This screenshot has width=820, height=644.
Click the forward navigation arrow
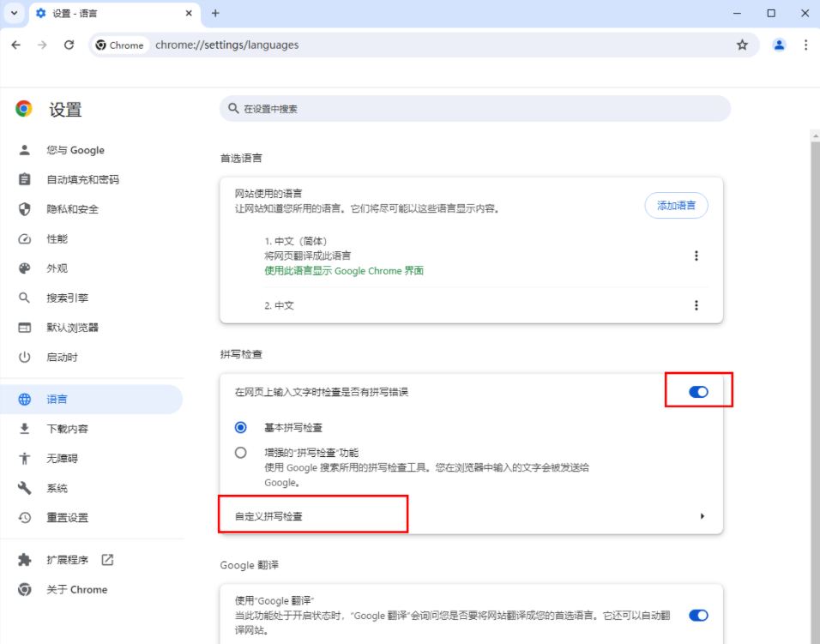42,45
